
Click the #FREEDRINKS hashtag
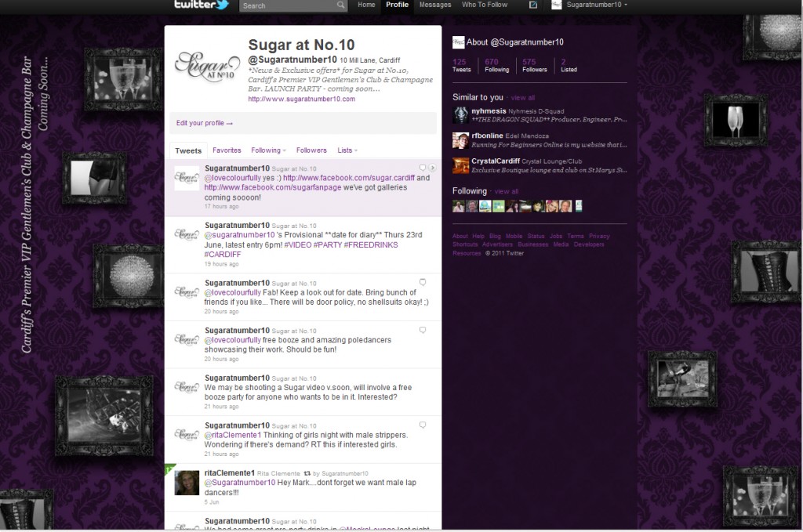[371, 245]
